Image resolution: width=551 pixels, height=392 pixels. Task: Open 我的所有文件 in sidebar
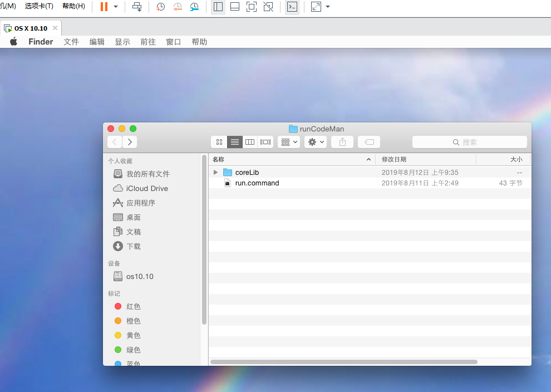[141, 174]
